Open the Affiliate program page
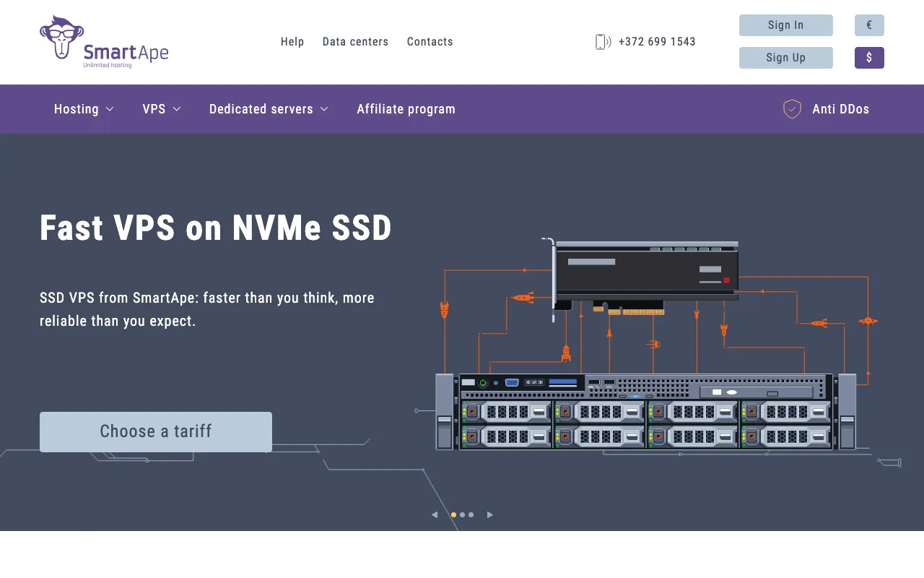 coord(406,109)
